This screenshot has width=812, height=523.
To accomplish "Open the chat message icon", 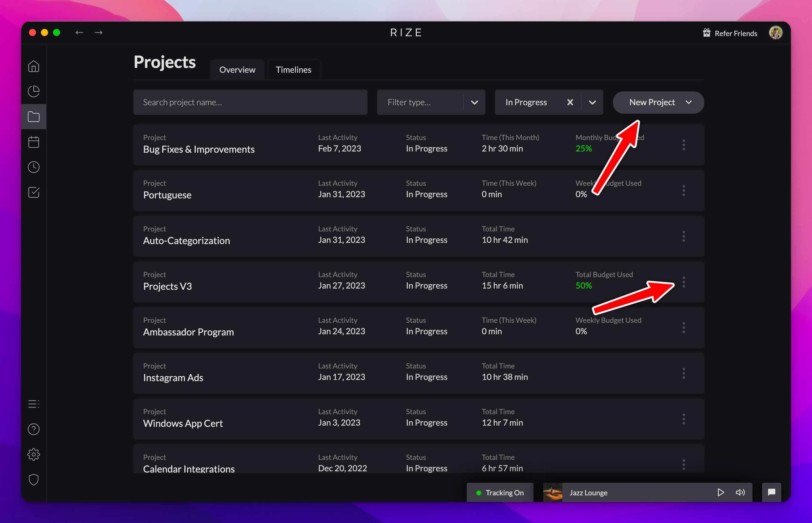I will point(772,492).
